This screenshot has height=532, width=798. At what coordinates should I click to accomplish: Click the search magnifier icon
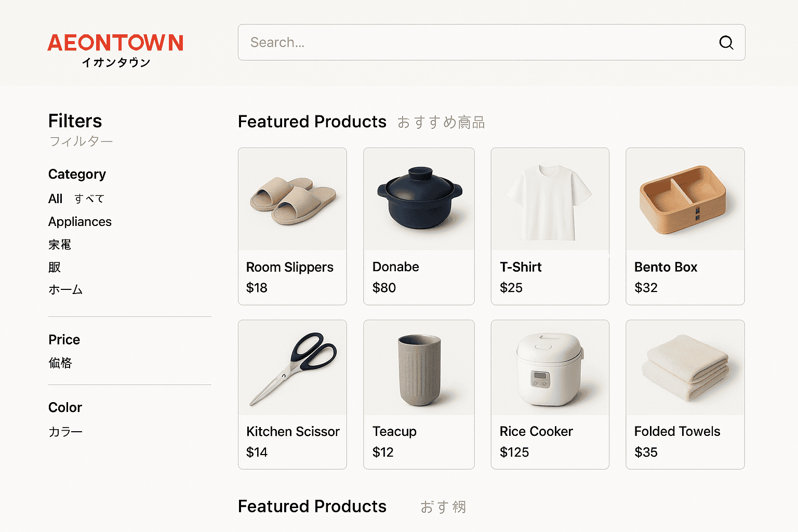pos(726,43)
